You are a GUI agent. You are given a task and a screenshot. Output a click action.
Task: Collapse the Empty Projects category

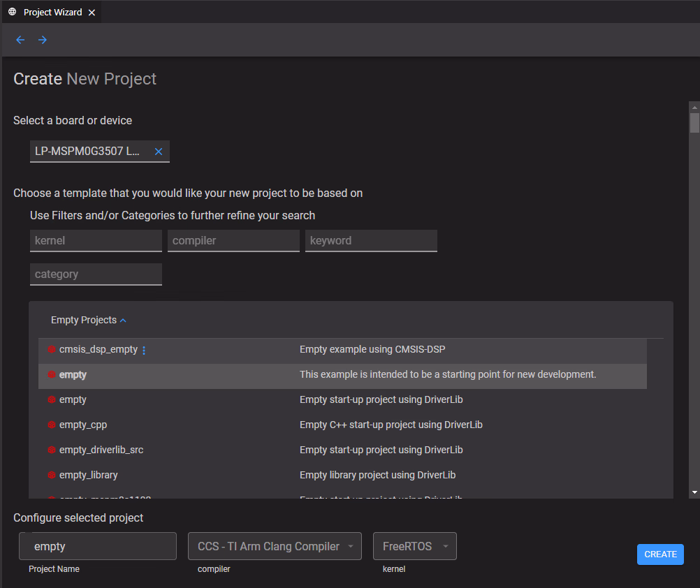pos(123,321)
